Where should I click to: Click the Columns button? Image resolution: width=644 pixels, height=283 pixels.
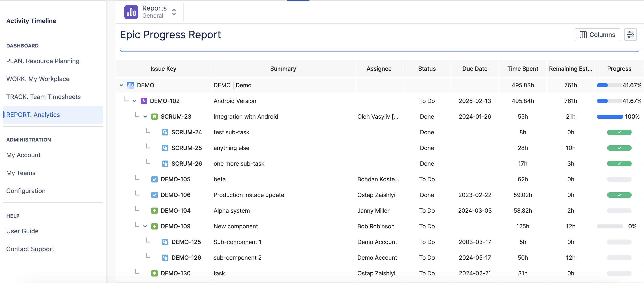tap(597, 34)
